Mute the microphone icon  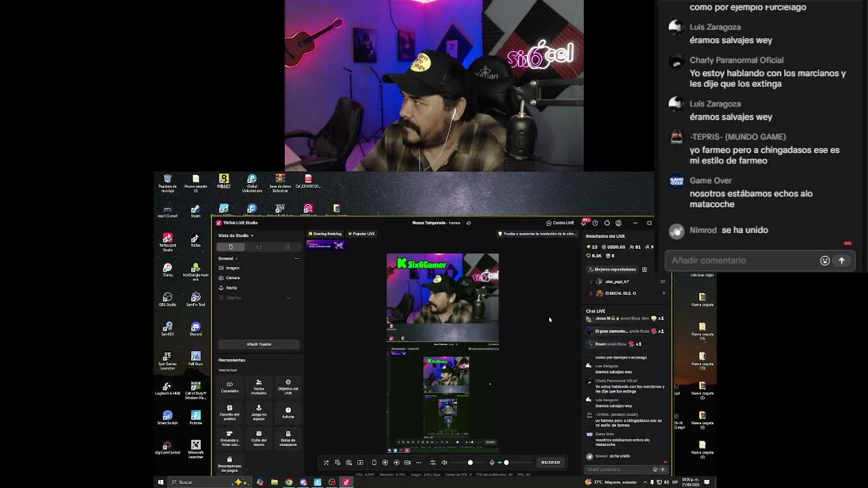coord(492,463)
